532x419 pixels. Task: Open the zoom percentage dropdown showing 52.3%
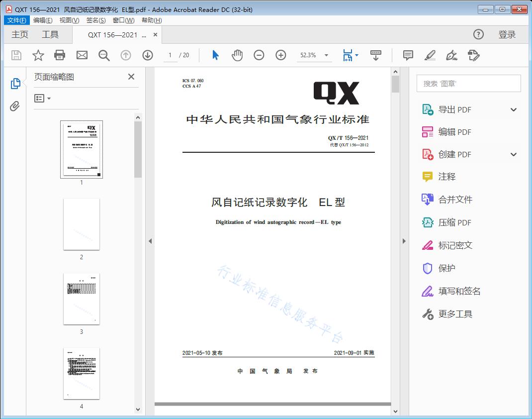(x=314, y=55)
